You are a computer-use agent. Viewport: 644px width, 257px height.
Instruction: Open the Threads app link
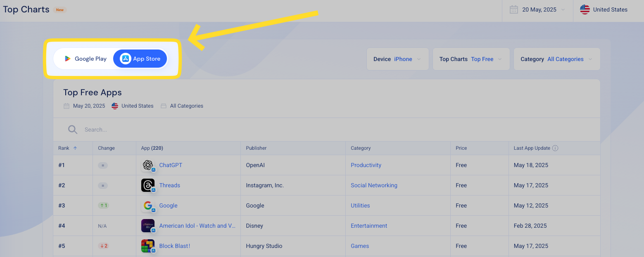point(170,185)
